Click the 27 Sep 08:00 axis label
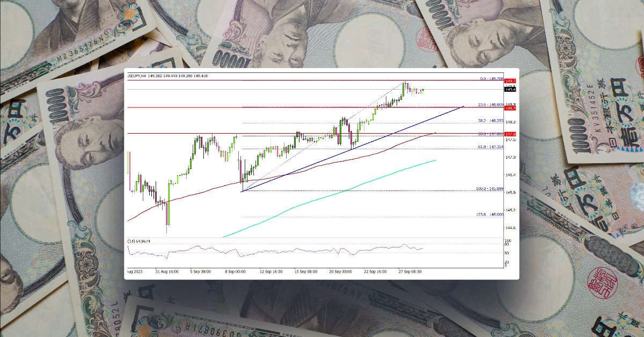 pyautogui.click(x=410, y=272)
